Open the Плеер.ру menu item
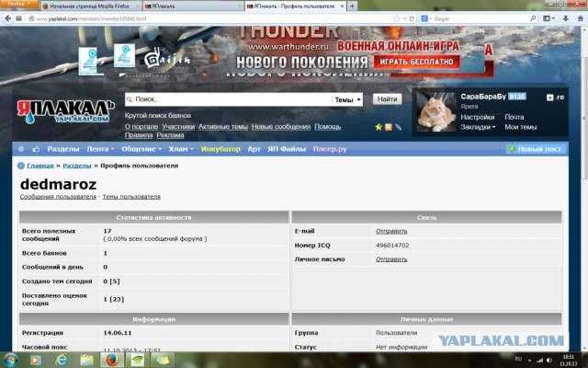The width and height of the screenshot is (588, 368). point(330,149)
